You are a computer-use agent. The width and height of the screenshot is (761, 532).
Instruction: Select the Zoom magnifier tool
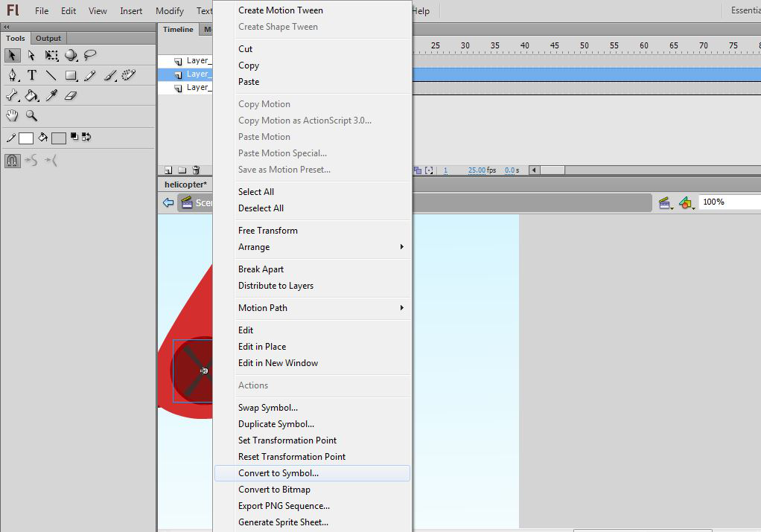[x=32, y=115]
